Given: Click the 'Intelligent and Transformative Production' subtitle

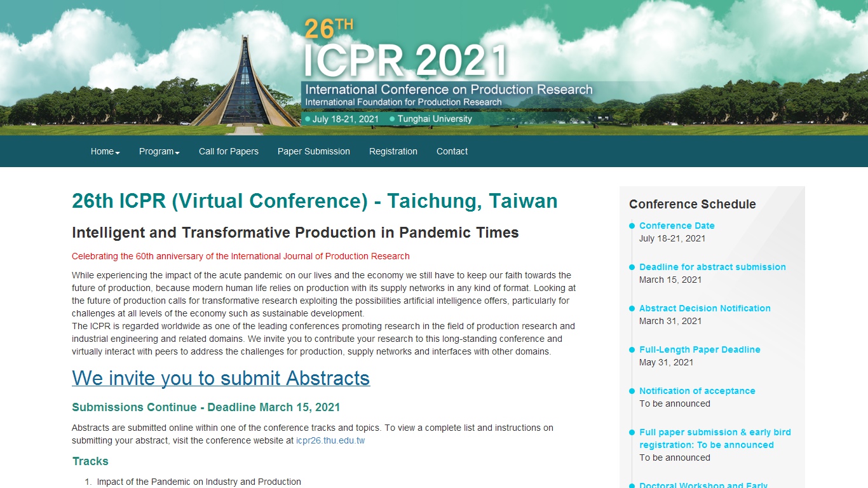Looking at the screenshot, I should pyautogui.click(x=295, y=233).
